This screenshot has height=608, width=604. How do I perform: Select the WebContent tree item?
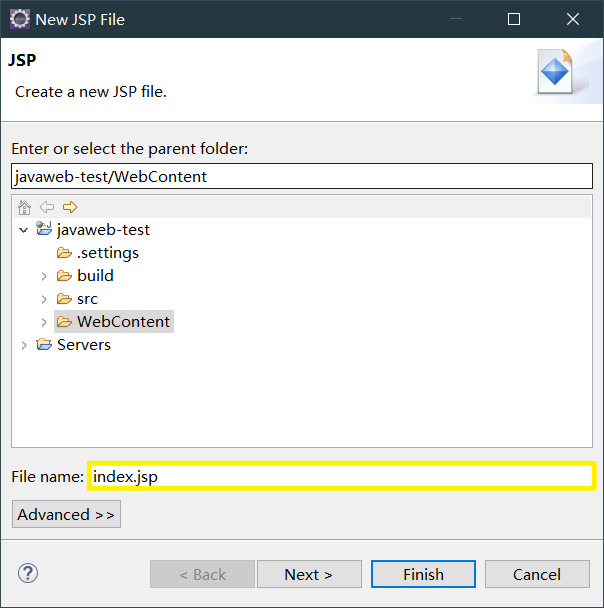(123, 322)
